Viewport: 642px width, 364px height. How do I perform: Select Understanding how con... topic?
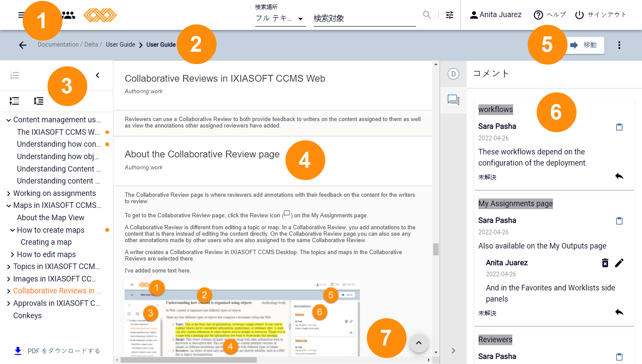coord(59,144)
